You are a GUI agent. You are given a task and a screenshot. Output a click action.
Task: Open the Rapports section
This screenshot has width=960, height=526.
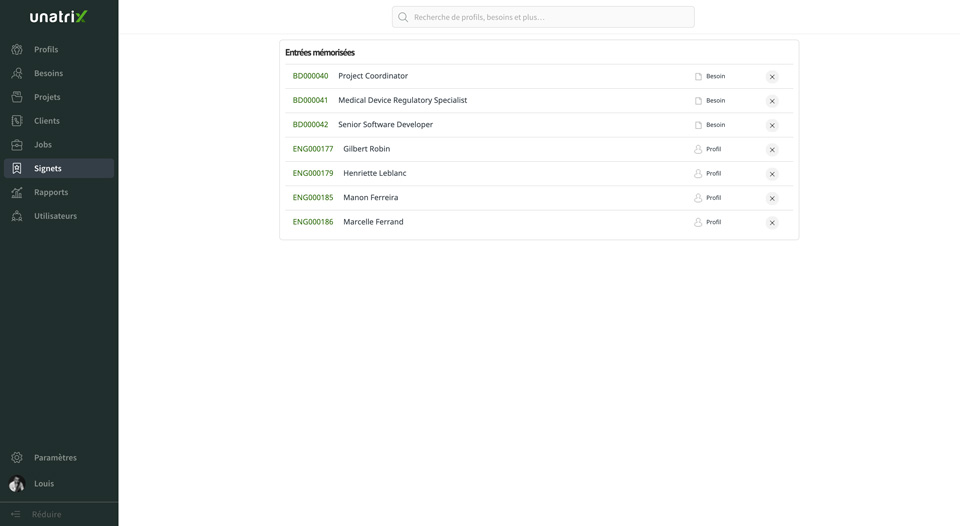[51, 192]
